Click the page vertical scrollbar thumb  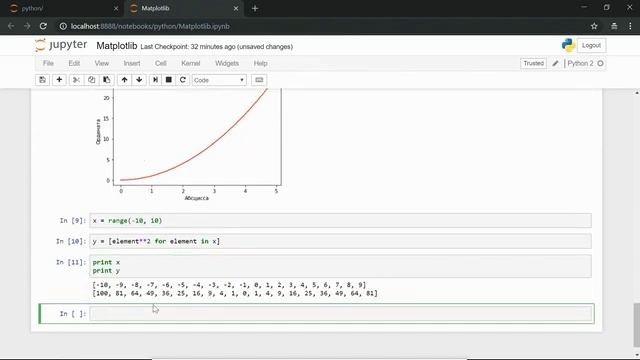point(636,324)
